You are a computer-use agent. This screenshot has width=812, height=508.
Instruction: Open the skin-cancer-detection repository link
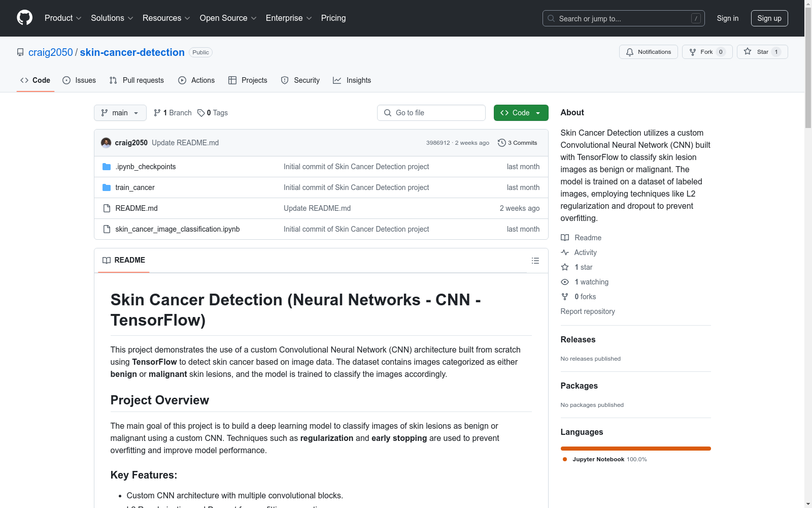tap(132, 52)
